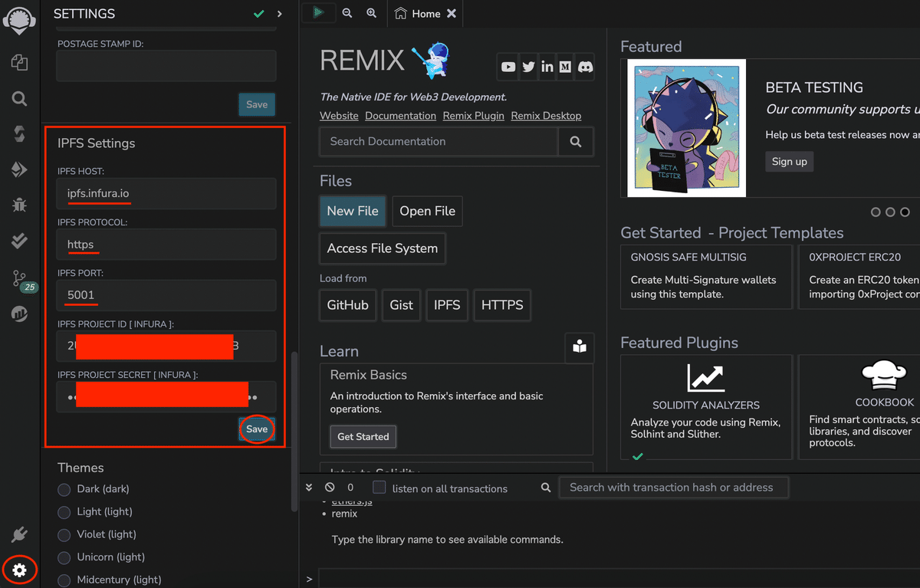Focus the transaction hash search field

click(673, 488)
